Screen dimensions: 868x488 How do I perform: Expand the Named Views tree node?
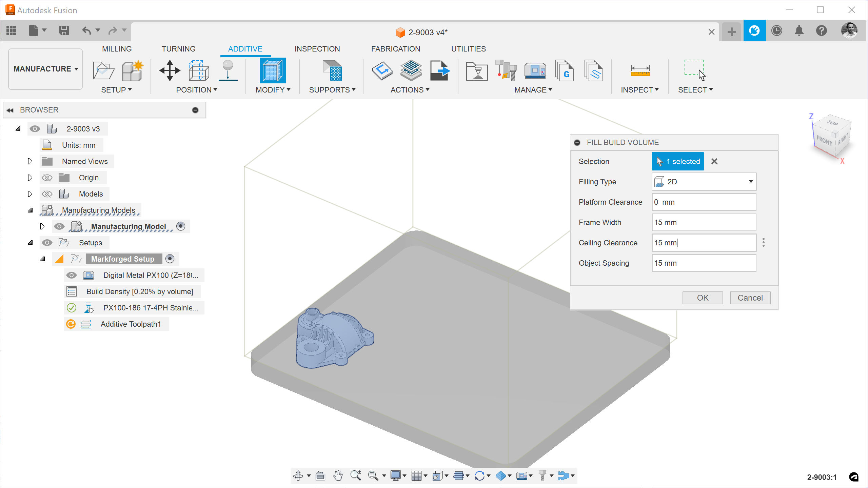pos(30,161)
